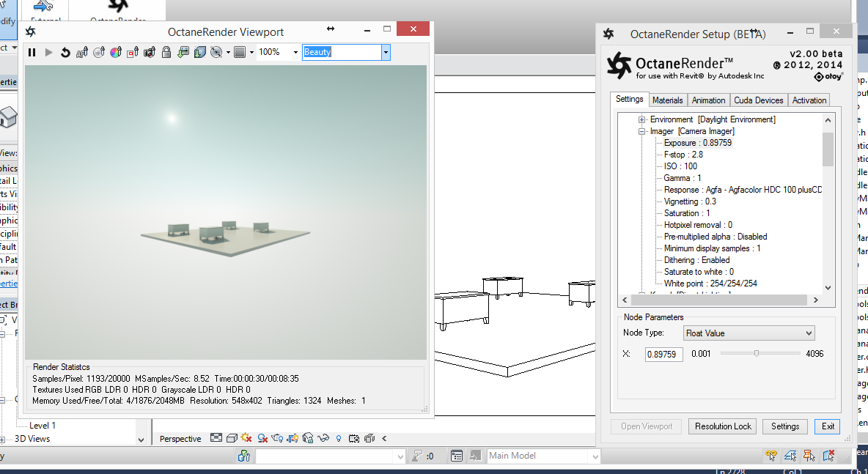Select the auto focus picker tool

pos(82,52)
